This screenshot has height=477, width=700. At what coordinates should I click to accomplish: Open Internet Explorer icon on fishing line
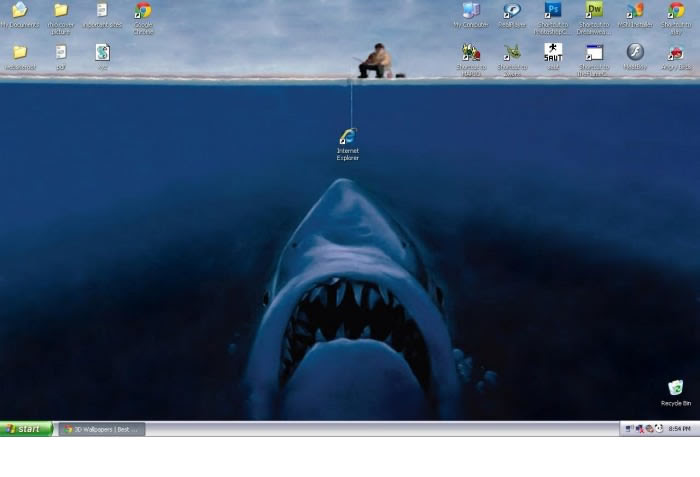pyautogui.click(x=348, y=136)
